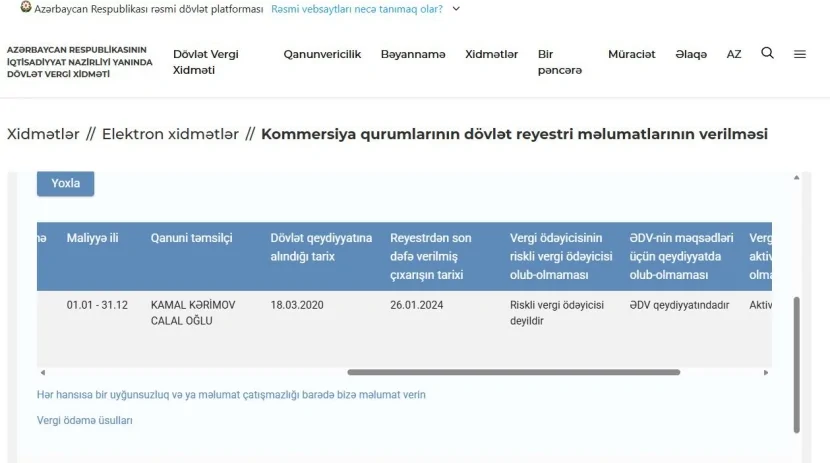Open the Qanunvericilik menu

point(322,54)
